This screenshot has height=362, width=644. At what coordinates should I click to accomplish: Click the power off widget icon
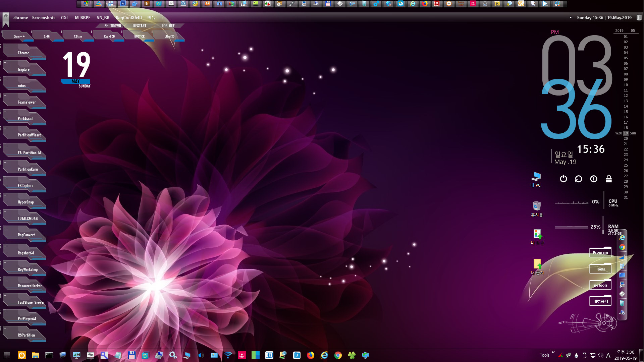pyautogui.click(x=563, y=179)
